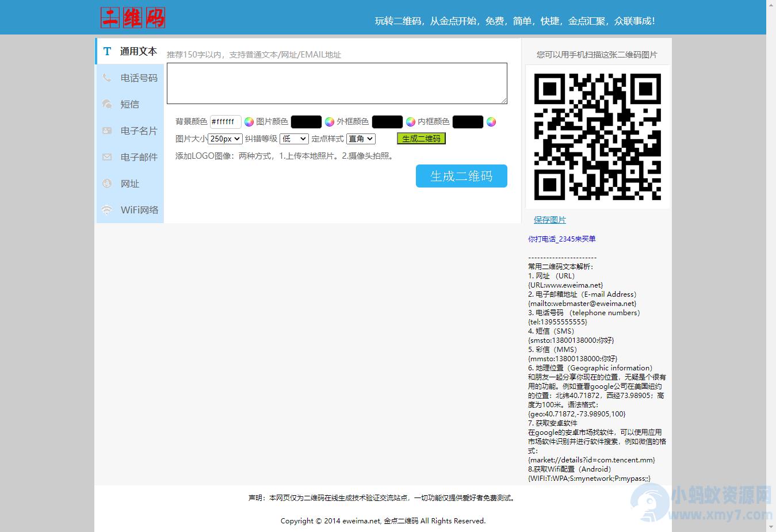Screen dimensions: 776x532
Task: Open color wheel picker for 背景颜色
Action: tap(249, 122)
